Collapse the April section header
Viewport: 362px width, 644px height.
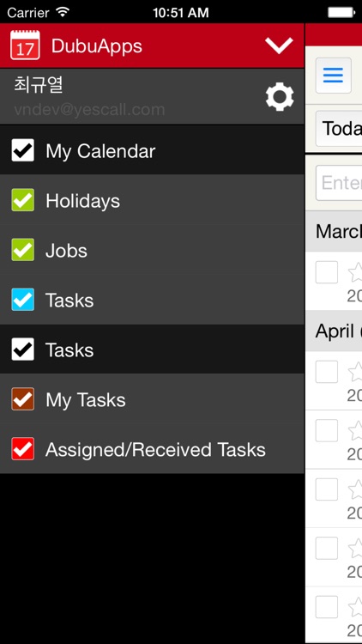pos(334,331)
